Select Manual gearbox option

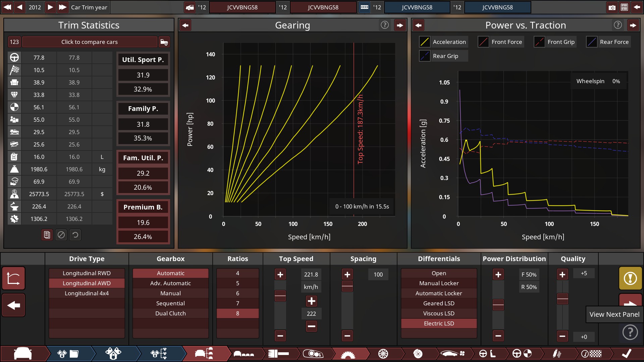click(171, 293)
